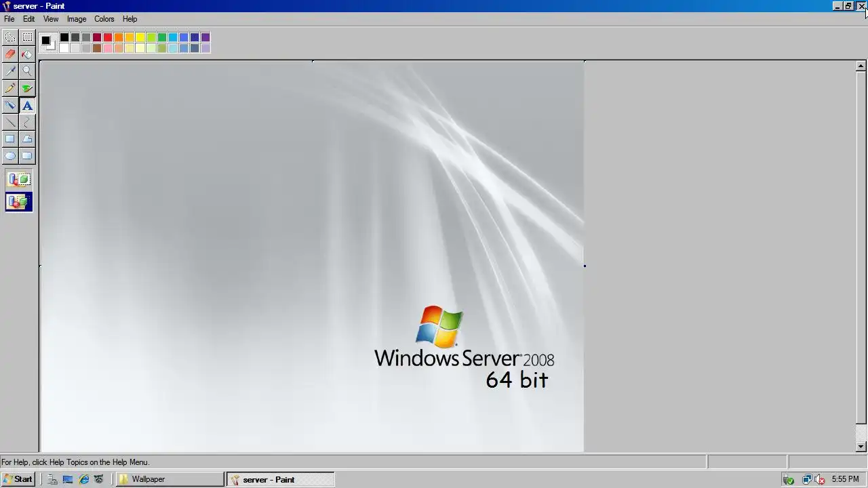Viewport: 868px width, 488px height.
Task: Open the Colors menu
Action: click(x=104, y=19)
